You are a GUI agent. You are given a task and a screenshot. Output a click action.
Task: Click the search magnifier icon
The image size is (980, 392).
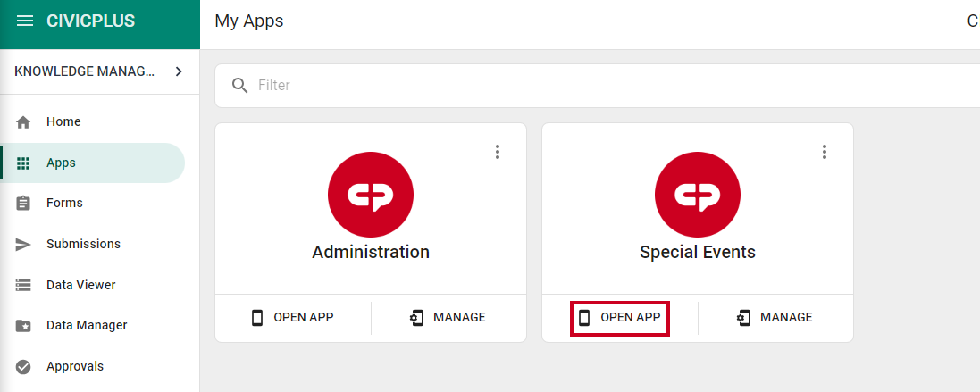[x=240, y=85]
